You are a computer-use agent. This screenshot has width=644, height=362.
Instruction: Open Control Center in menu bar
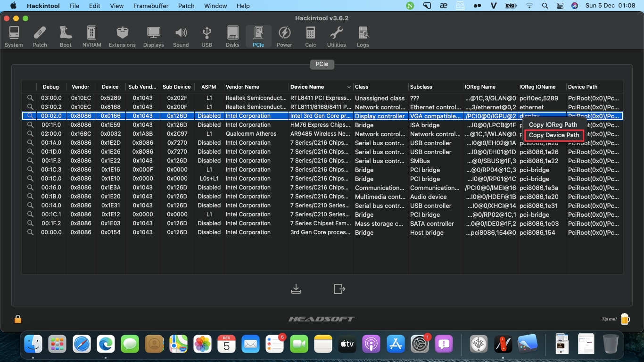coord(560,6)
